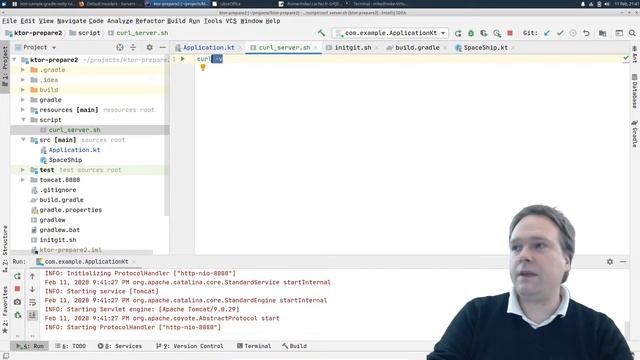
Task: Locate current file in Project panel
Action: (x=120, y=47)
